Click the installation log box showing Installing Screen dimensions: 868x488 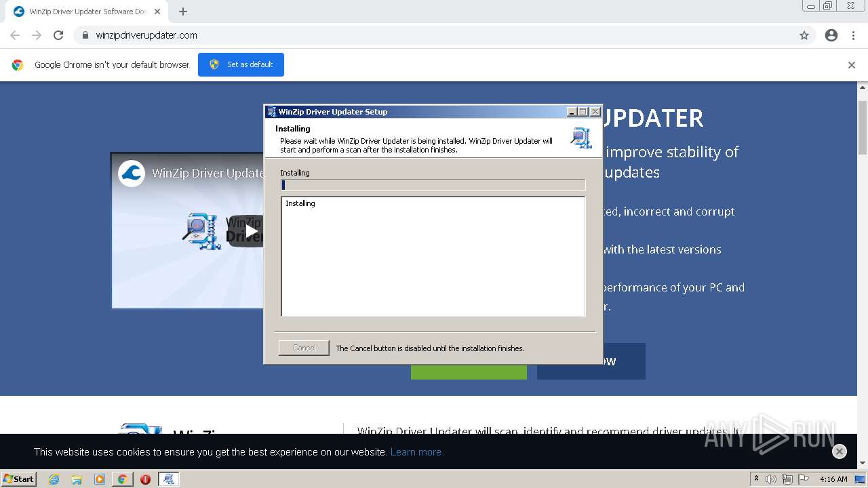pos(433,256)
